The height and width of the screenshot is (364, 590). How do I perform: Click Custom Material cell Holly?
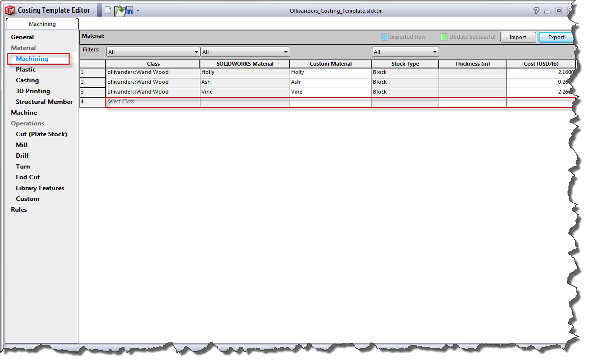pyautogui.click(x=331, y=73)
